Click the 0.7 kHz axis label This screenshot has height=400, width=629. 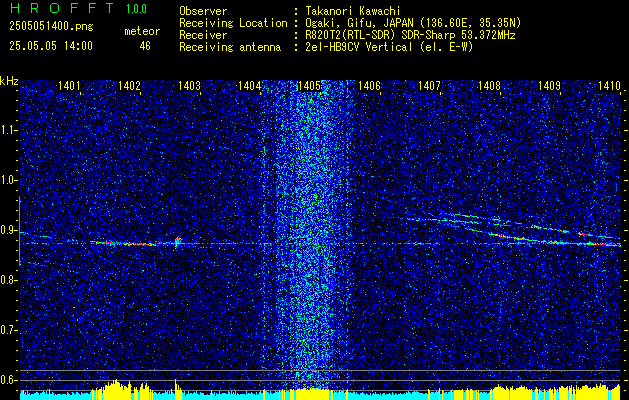click(x=8, y=330)
